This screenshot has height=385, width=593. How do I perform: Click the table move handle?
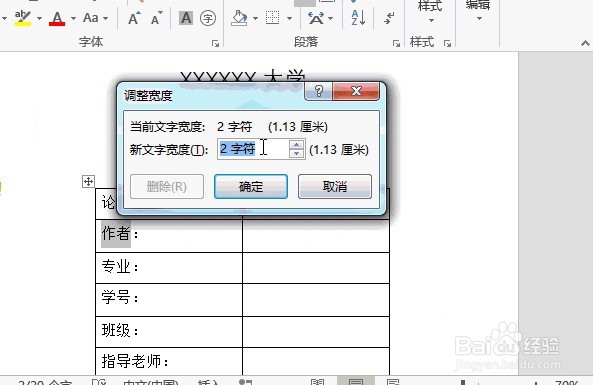point(88,182)
